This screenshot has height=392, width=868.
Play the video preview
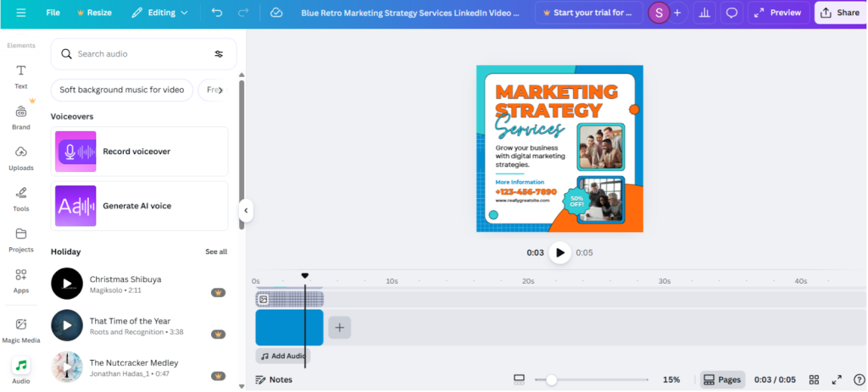[560, 252]
